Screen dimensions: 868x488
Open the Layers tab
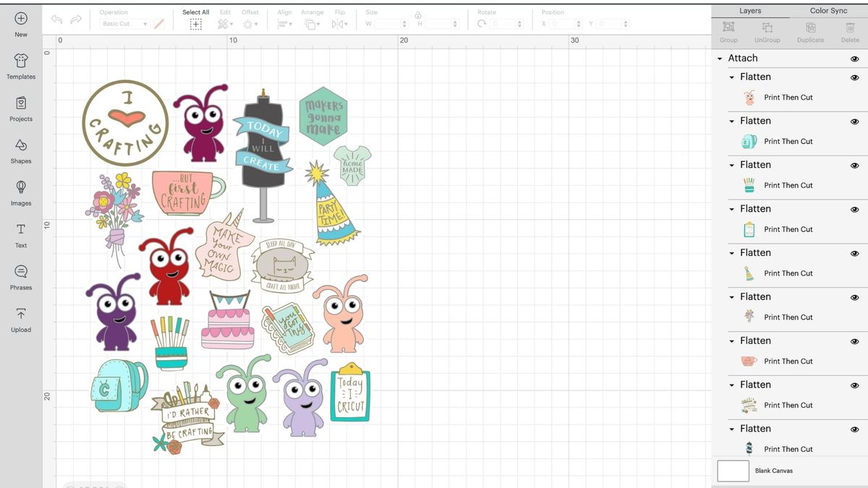pyautogui.click(x=750, y=10)
